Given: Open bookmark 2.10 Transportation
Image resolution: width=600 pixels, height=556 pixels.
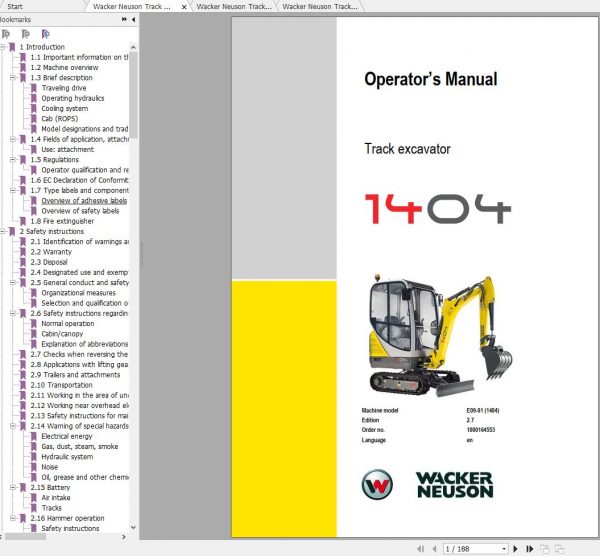Looking at the screenshot, I should [x=61, y=385].
